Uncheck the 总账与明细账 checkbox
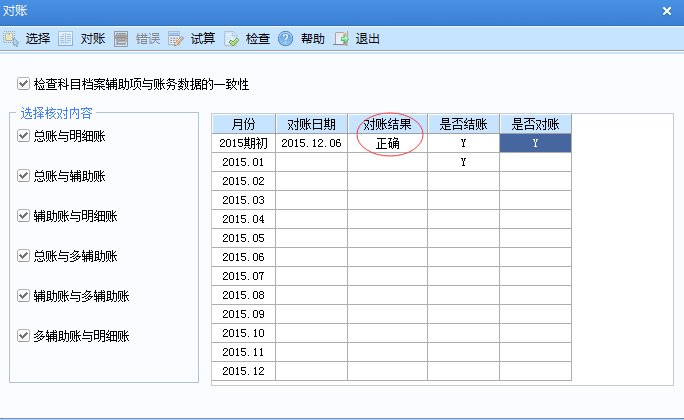 [x=24, y=136]
